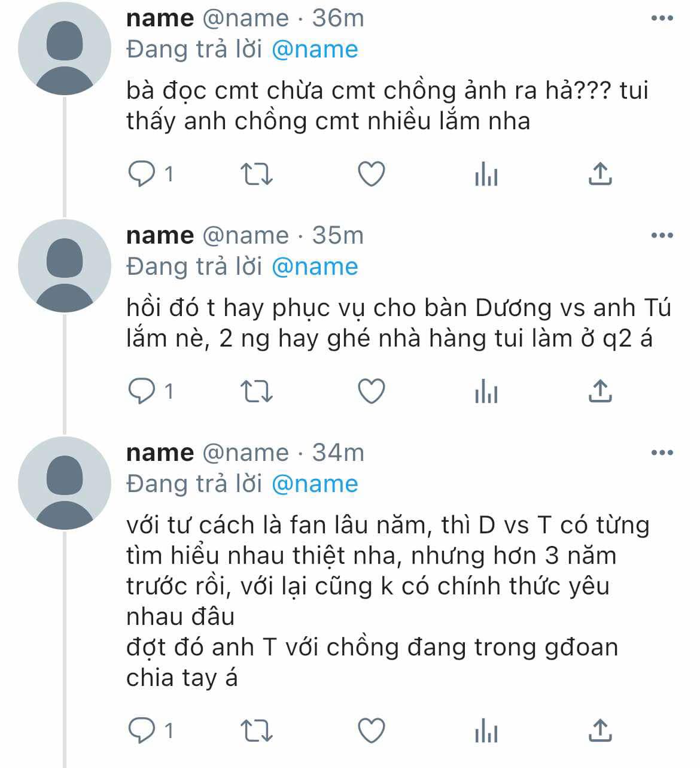Image resolution: width=700 pixels, height=768 pixels.
Task: Like the 35m tweet about nhà hàng
Action: click(371, 391)
